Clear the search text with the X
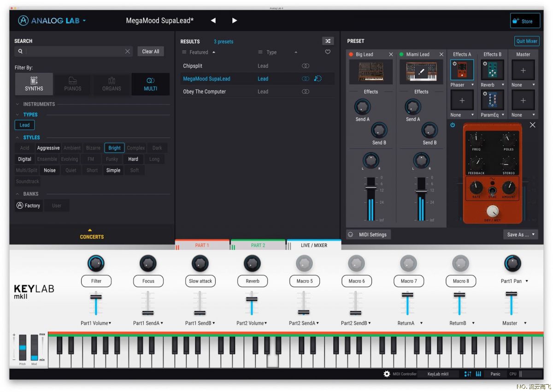The image size is (553, 392). click(x=128, y=52)
